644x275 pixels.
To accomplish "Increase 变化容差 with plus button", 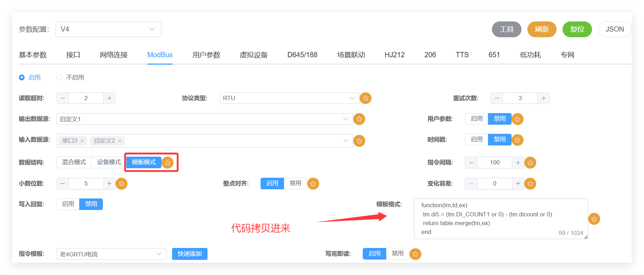I will pyautogui.click(x=518, y=183).
